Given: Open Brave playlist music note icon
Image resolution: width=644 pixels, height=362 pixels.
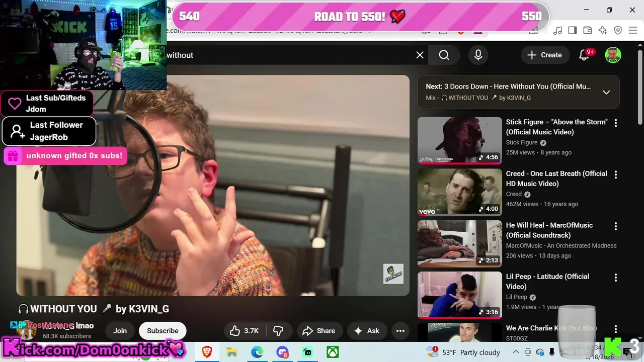Looking at the screenshot, I should 557,30.
